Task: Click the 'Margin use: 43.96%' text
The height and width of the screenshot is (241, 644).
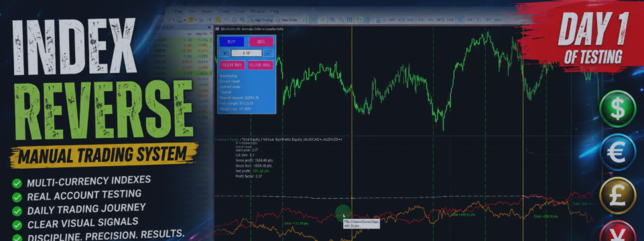Action: point(235,109)
